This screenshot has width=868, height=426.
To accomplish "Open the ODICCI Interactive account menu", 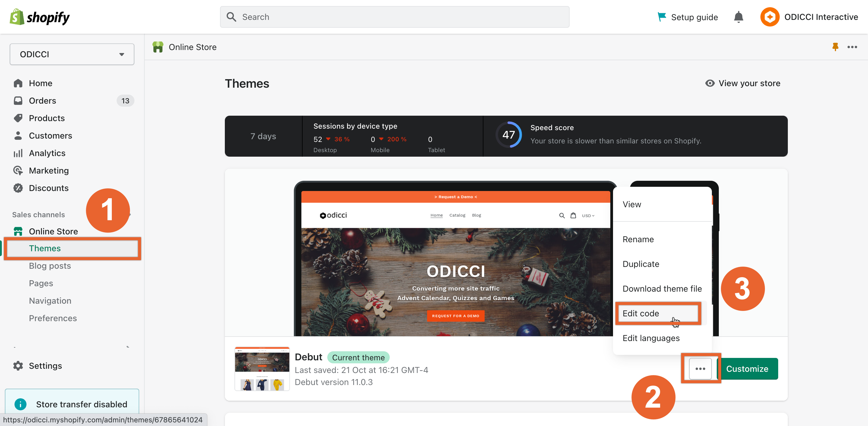I will (809, 17).
